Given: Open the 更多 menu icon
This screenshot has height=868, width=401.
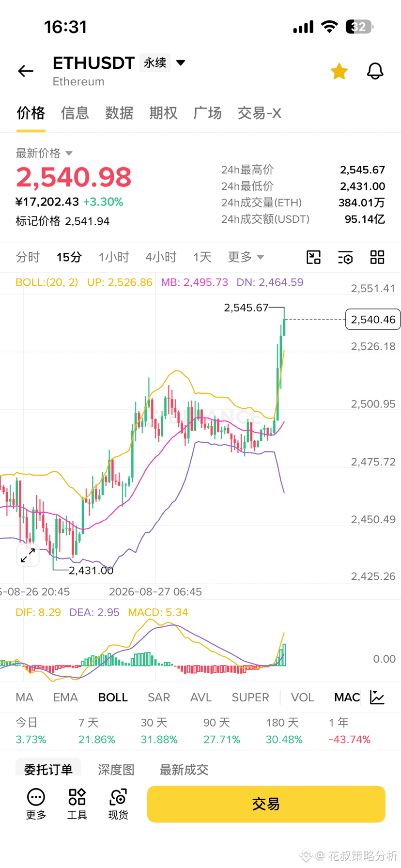Looking at the screenshot, I should click(x=36, y=804).
